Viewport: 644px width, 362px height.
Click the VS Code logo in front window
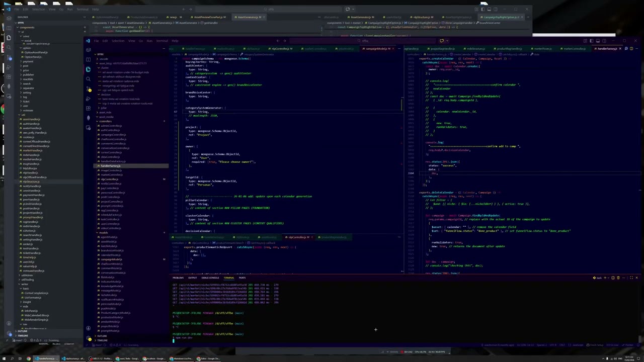click(88, 41)
